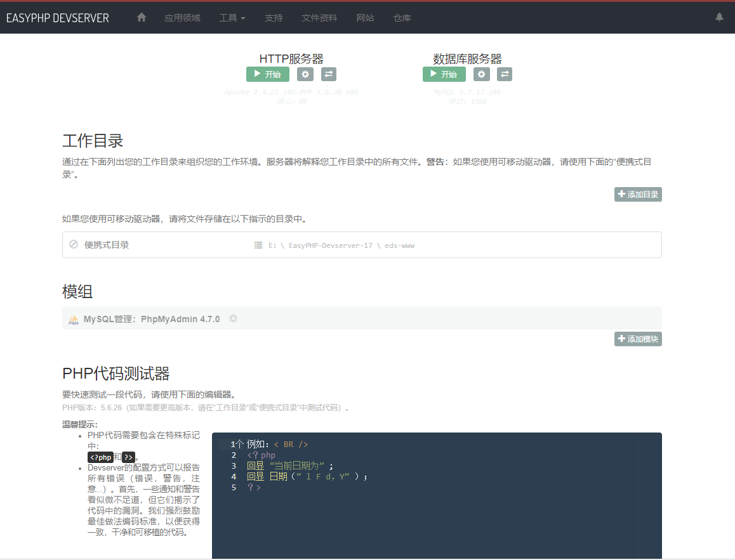The image size is (735, 560).
Task: Click the PMA logo icon for MySQL管理
Action: click(x=74, y=318)
